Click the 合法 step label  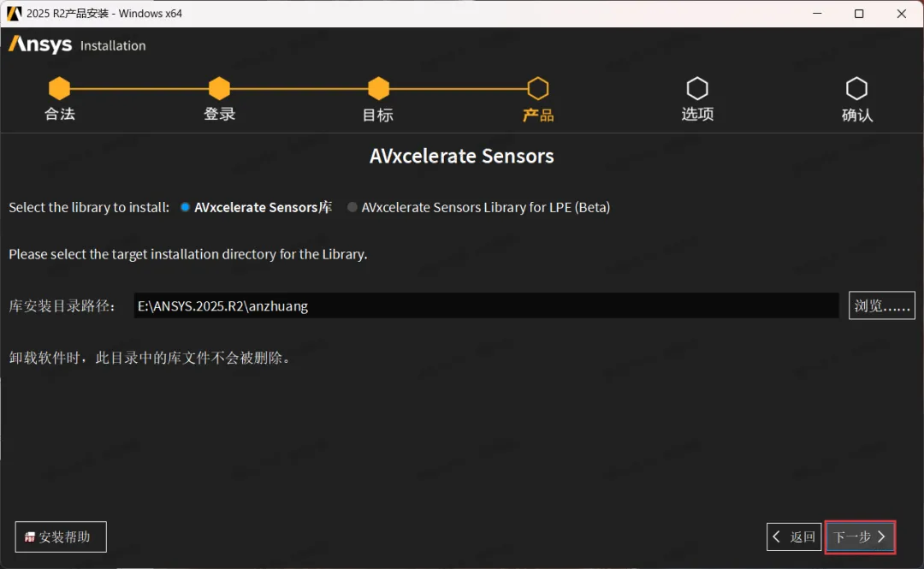click(x=60, y=114)
